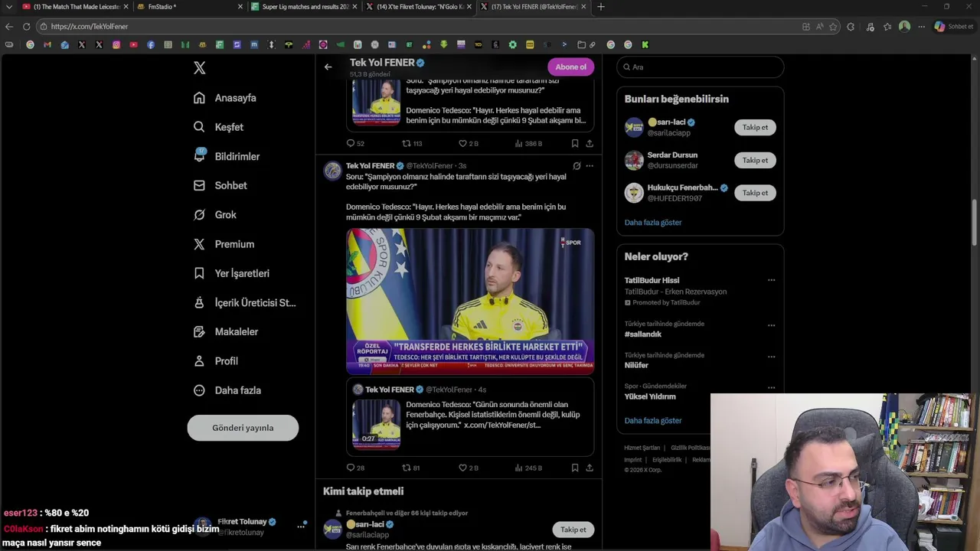
Task: Go to Anasayfa in sidebar
Action: [x=225, y=98]
